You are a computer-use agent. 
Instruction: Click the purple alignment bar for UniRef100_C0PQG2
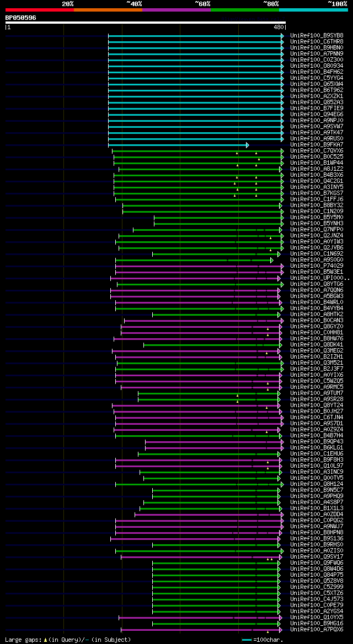coord(200,521)
